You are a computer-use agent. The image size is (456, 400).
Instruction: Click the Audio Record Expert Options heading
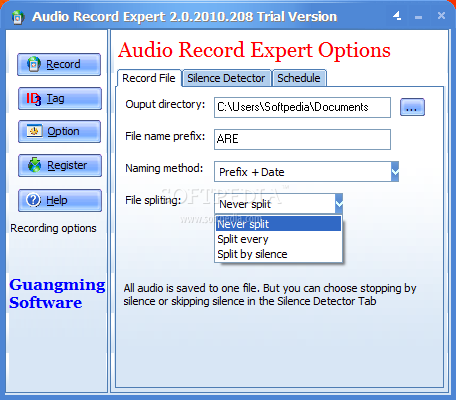pos(254,50)
